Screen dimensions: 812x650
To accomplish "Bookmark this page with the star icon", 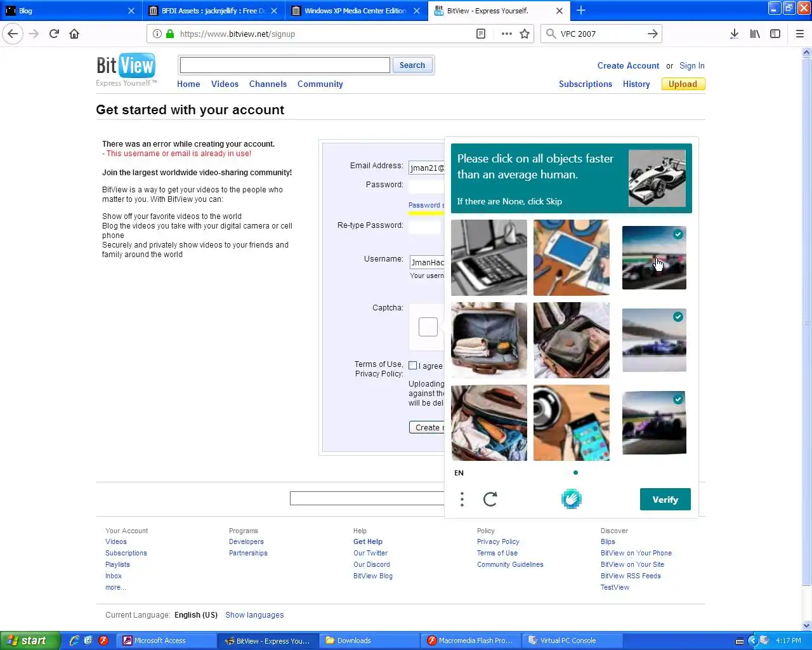I will [x=525, y=34].
